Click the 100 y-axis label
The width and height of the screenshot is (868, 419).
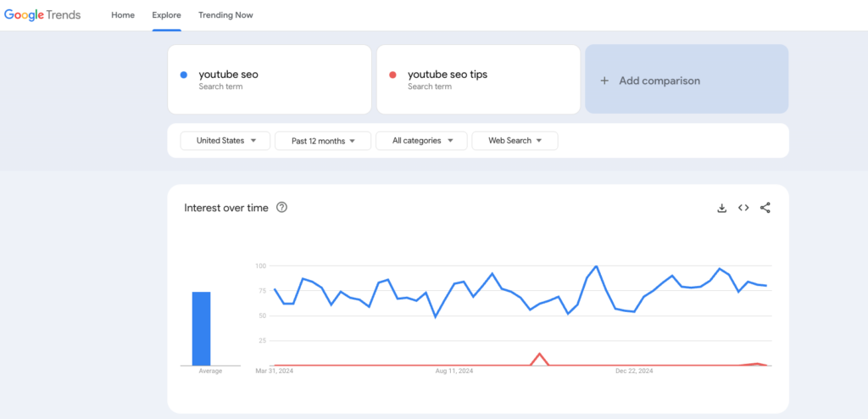click(261, 266)
